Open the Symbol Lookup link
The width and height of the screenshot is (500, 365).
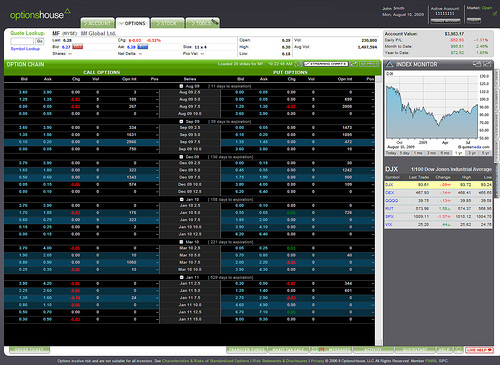click(25, 49)
